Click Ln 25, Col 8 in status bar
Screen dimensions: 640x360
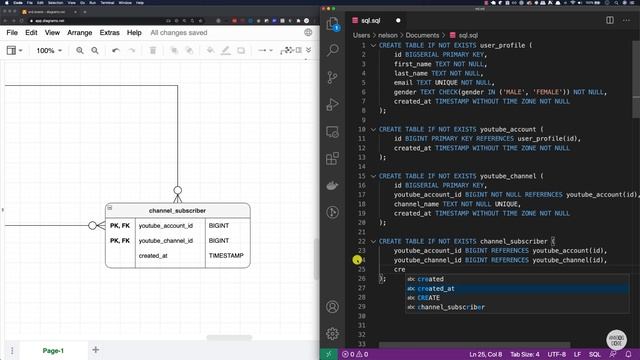pos(485,354)
